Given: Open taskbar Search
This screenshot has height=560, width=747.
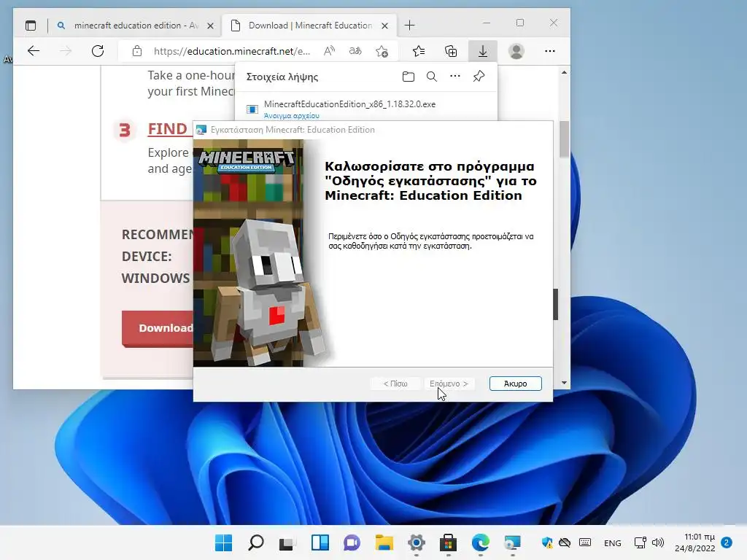Looking at the screenshot, I should (x=256, y=542).
